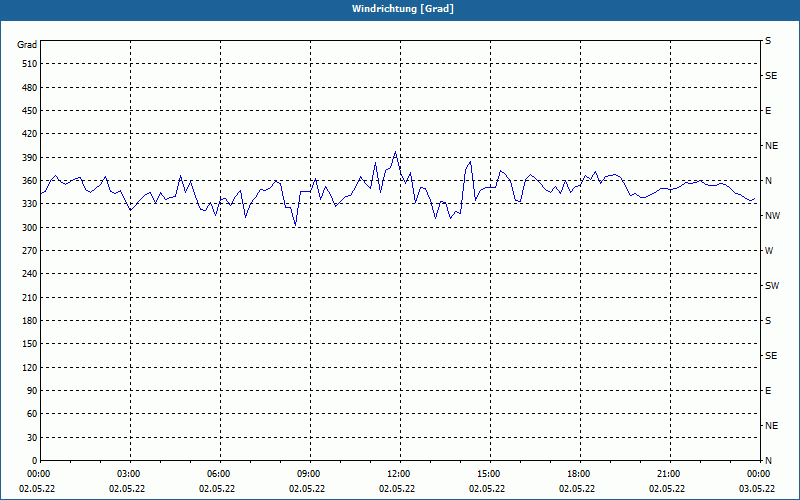Viewport: 800px width, 500px height.
Task: Click the 15:00 time label
Action: (x=489, y=474)
